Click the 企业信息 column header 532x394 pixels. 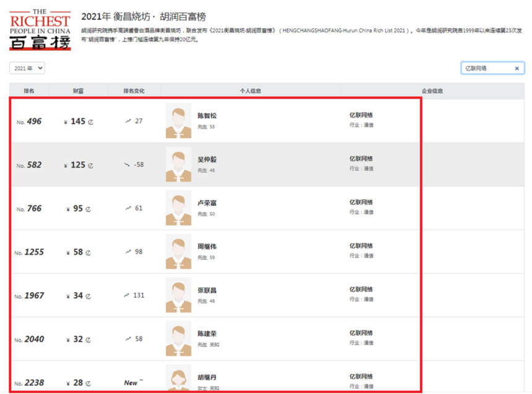point(432,91)
